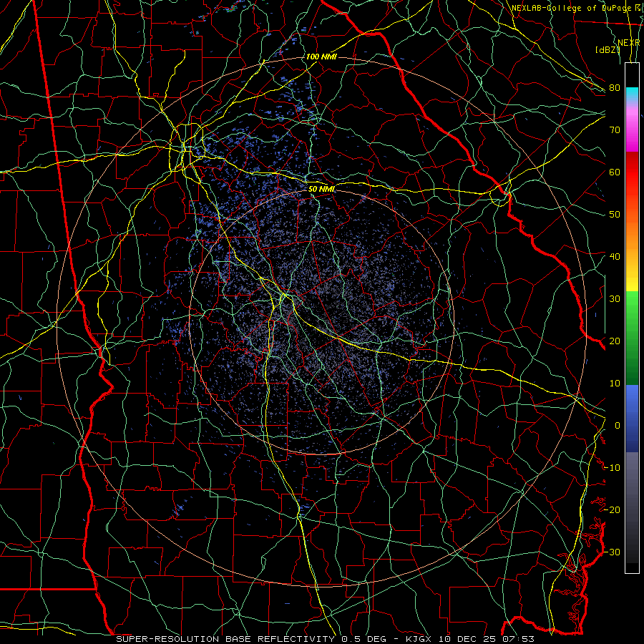The image size is (644, 644).
Task: Click the "SUPER-RESOLUTION BASE REFLECTIVITY" caption text
Action: tap(225, 639)
